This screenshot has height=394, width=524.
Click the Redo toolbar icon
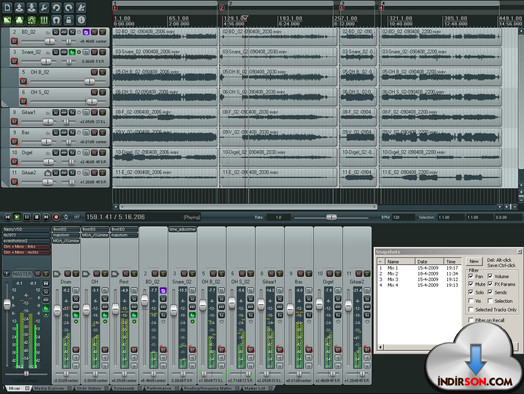click(69, 7)
